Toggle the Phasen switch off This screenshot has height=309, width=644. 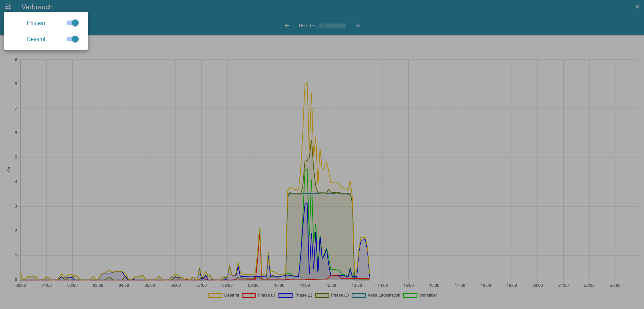73,23
